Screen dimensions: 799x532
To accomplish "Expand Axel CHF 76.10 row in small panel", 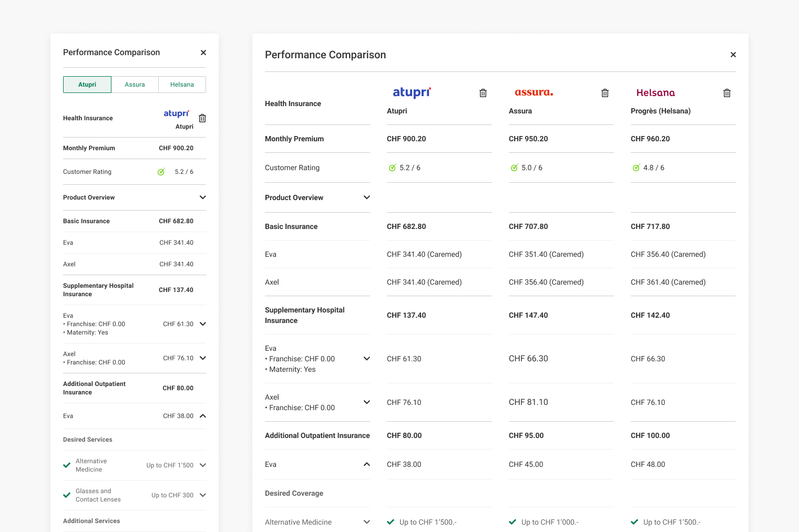I will pyautogui.click(x=203, y=358).
